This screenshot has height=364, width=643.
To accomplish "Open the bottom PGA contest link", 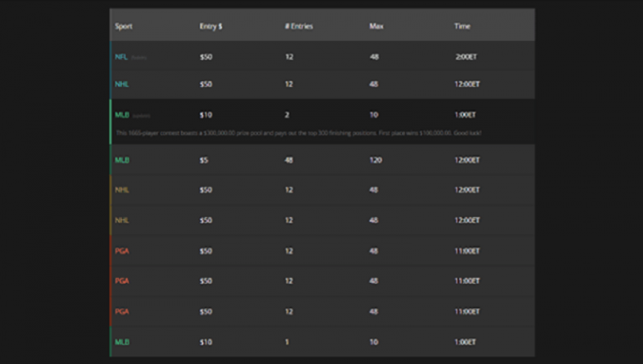I will click(122, 311).
